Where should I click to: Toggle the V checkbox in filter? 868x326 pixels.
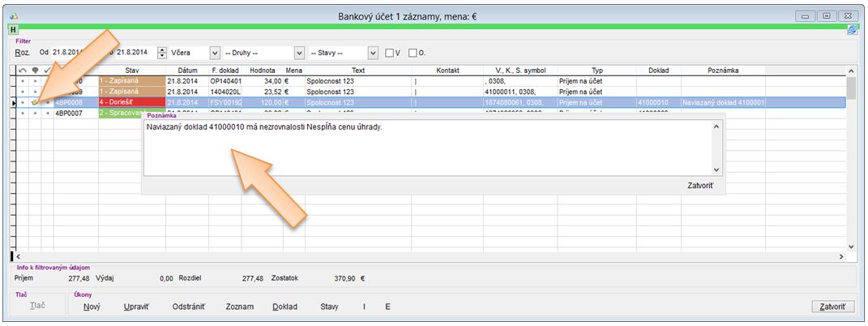click(x=390, y=53)
